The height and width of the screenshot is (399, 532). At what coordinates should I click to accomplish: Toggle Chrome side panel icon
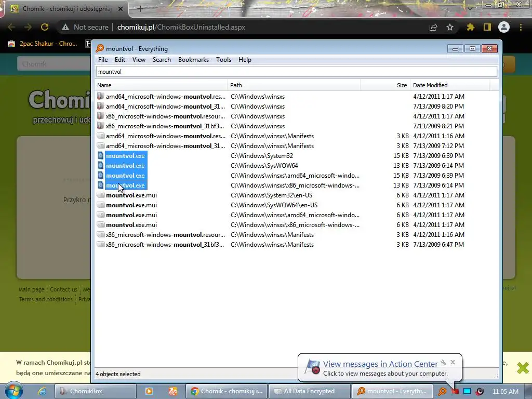coord(487,27)
